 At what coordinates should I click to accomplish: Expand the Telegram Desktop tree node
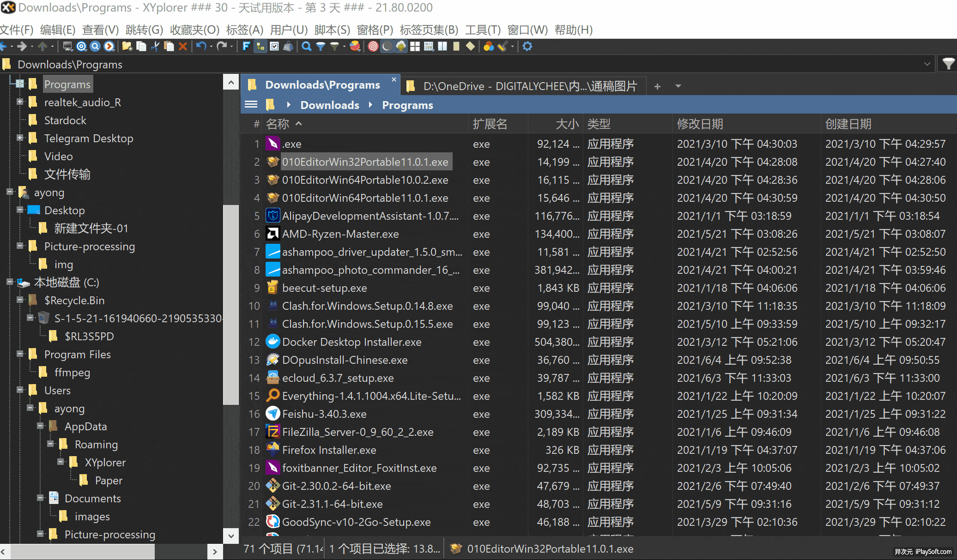tap(20, 138)
